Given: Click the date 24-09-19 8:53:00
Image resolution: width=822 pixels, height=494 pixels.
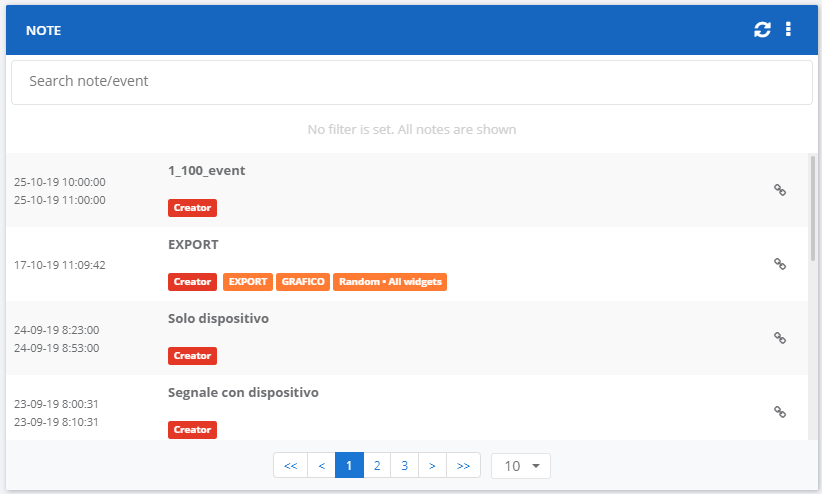Looking at the screenshot, I should point(57,348).
